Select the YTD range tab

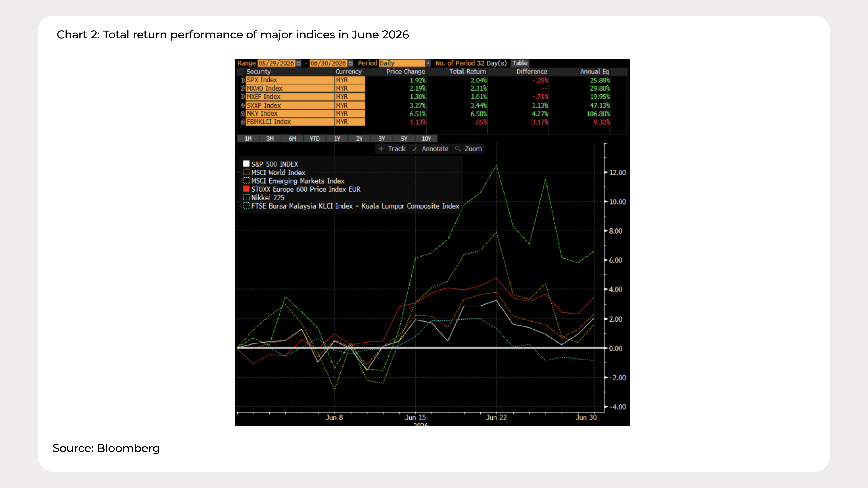314,139
